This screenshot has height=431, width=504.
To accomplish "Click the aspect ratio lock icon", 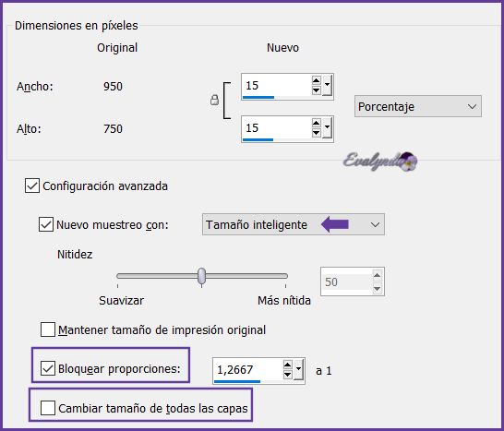I will pyautogui.click(x=214, y=100).
